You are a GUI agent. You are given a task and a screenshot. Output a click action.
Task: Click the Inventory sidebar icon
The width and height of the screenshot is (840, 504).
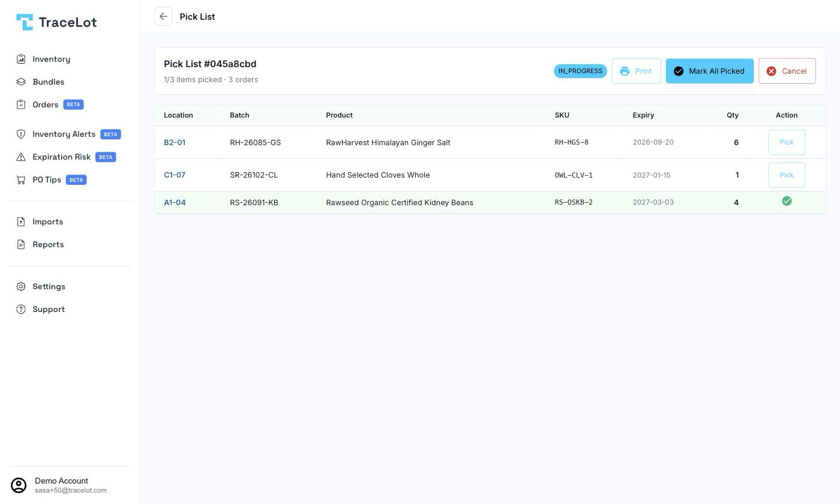(21, 59)
